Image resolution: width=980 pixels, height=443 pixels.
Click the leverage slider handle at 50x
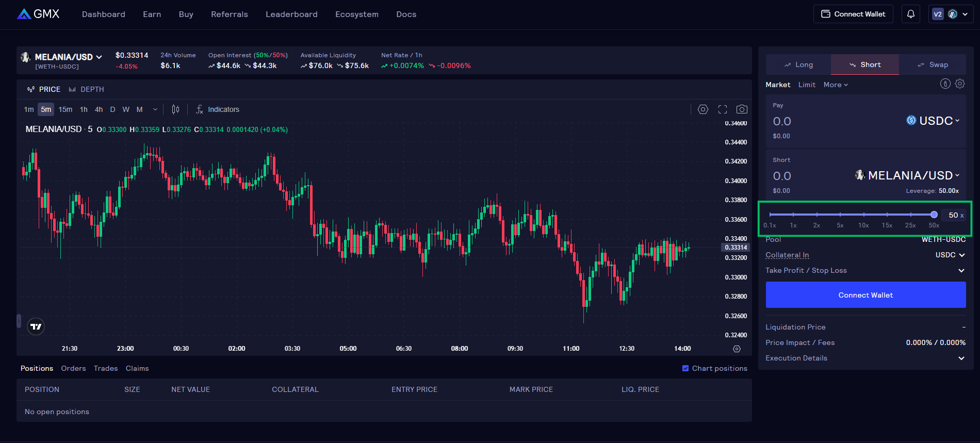coord(934,215)
